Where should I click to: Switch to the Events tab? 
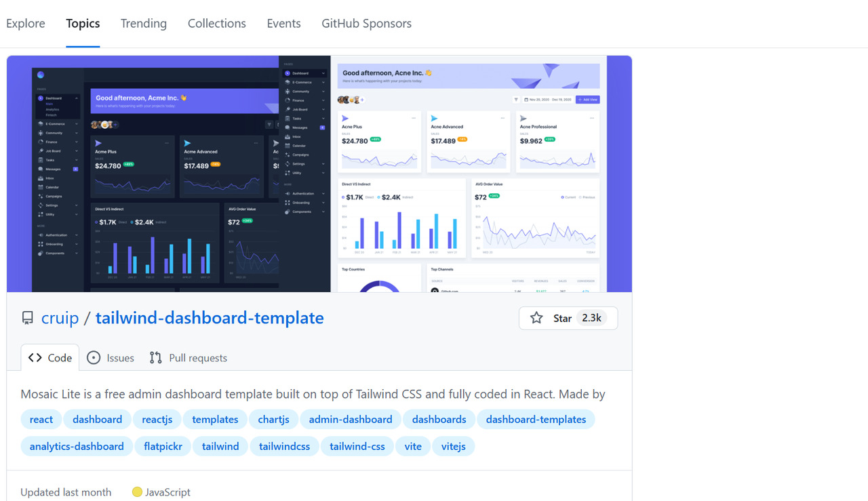[283, 23]
